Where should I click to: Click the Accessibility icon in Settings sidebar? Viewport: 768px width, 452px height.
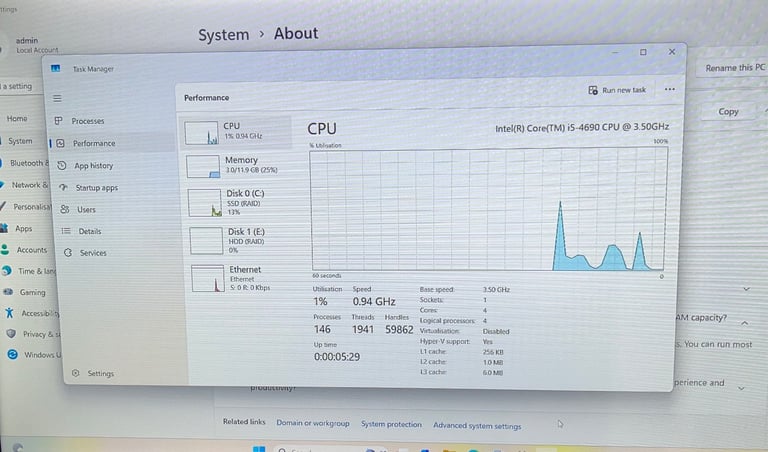tap(9, 312)
